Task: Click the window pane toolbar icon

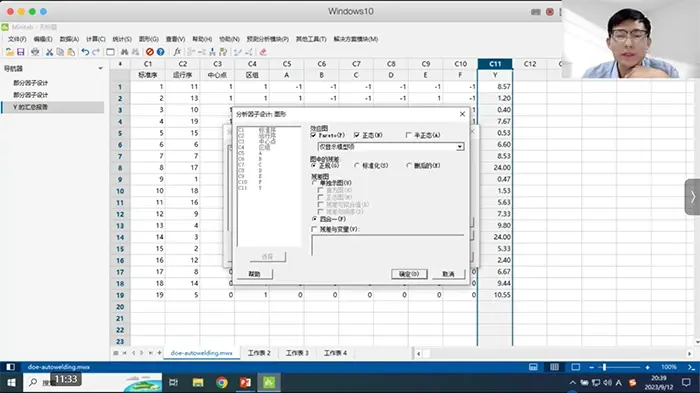Action: coord(110,52)
